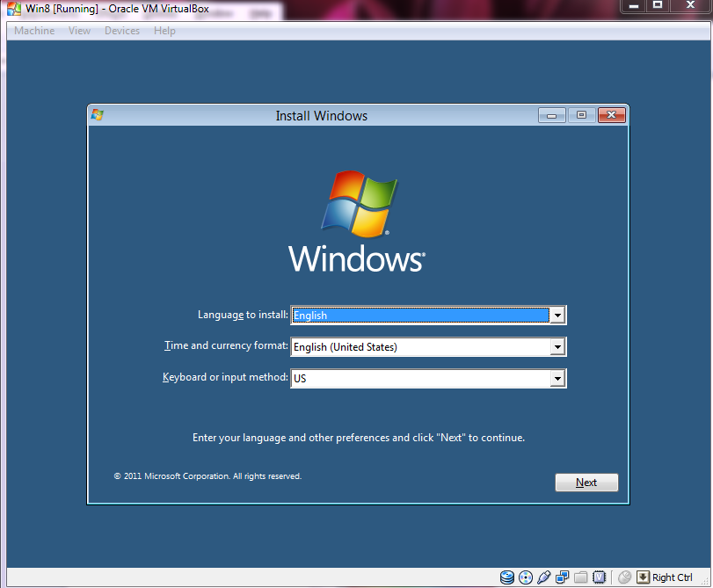This screenshot has height=588, width=713.
Task: Click the Time and currency format label
Action: click(226, 345)
